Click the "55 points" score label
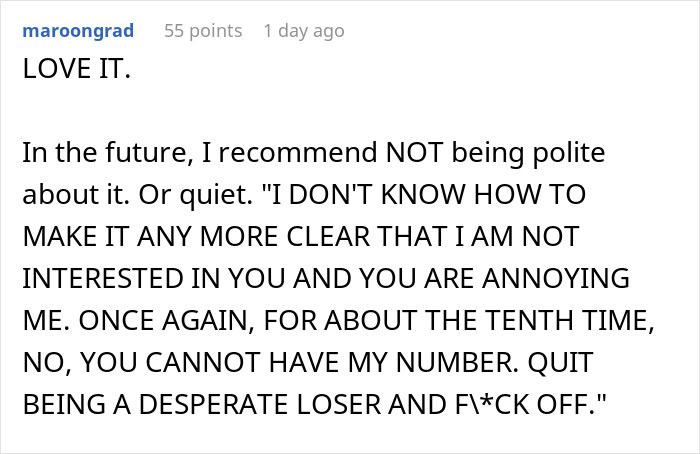 tap(203, 31)
